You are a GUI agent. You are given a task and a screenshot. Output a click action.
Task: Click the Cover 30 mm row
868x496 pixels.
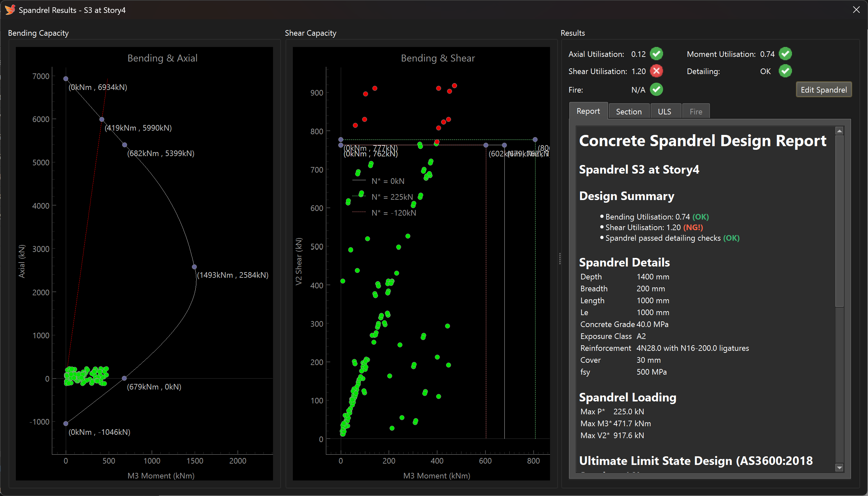[x=620, y=360]
